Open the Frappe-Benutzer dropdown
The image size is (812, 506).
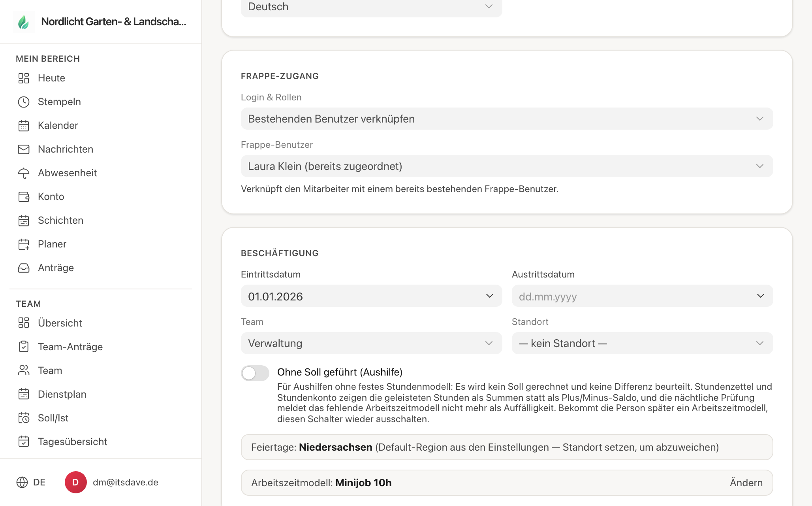pyautogui.click(x=507, y=166)
